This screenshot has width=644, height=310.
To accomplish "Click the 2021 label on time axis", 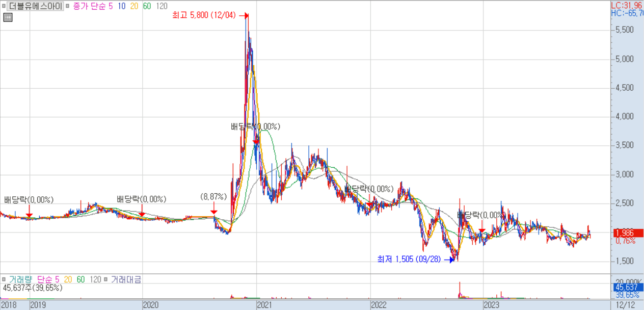I will click(x=265, y=305).
